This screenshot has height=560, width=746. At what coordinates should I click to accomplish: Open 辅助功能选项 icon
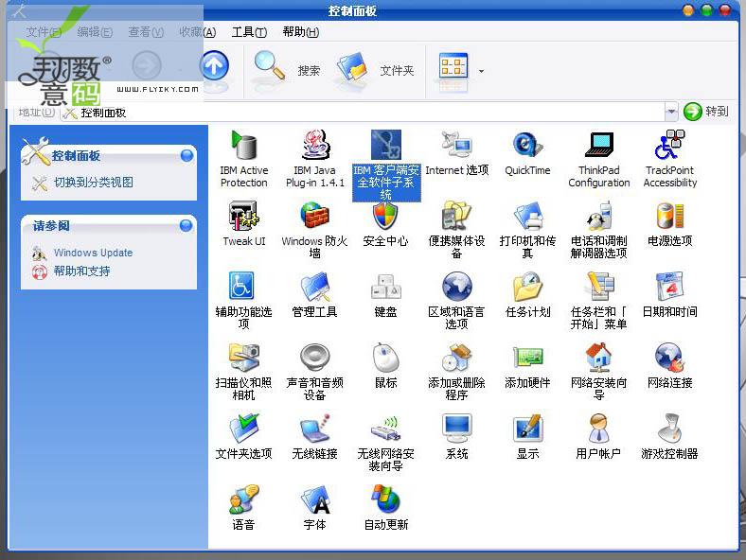[x=241, y=286]
